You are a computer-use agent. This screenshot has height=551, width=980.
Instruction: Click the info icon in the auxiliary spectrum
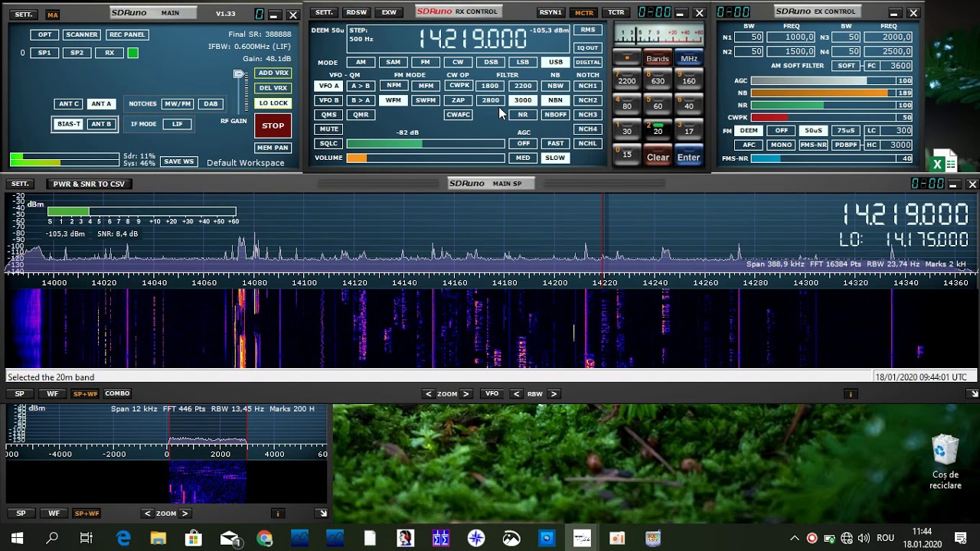point(278,514)
